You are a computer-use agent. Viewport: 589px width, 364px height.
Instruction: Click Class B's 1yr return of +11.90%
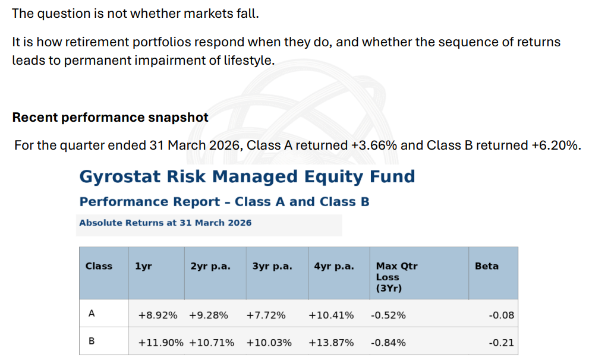(160, 343)
